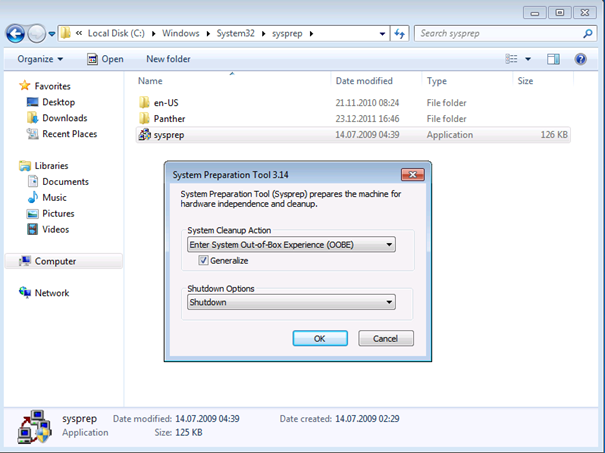Open address bar history dropdown
This screenshot has width=605, height=453.
click(x=382, y=34)
